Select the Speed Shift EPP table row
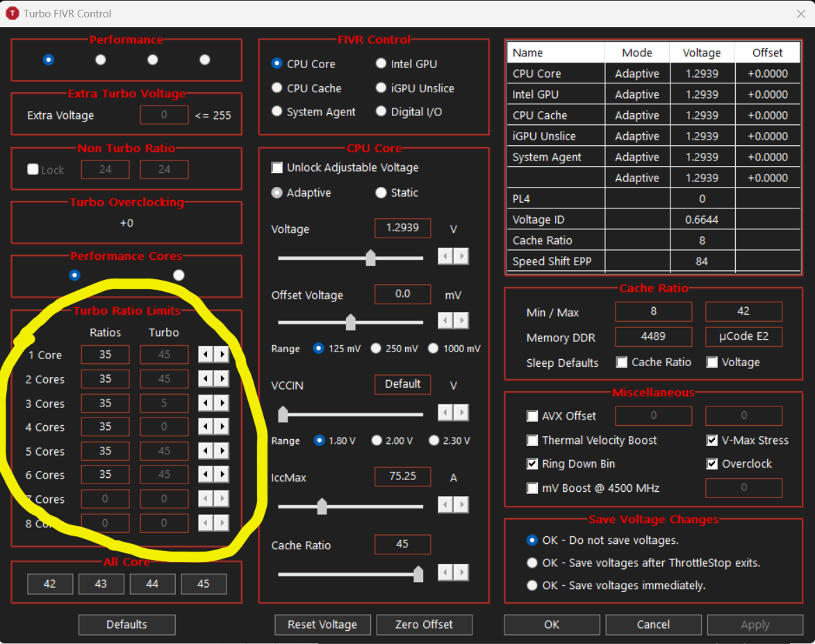Screen dimensions: 815x644 (x=653, y=261)
